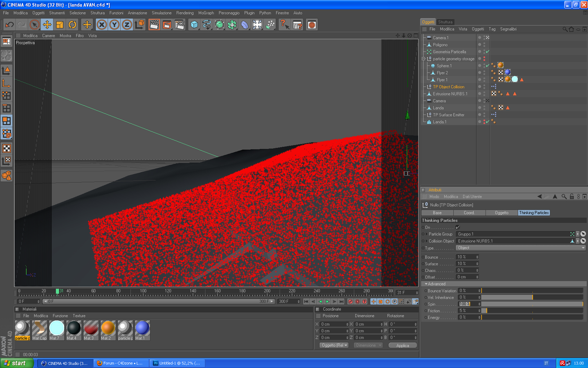Open the Type dropdown set to Object

click(x=520, y=248)
